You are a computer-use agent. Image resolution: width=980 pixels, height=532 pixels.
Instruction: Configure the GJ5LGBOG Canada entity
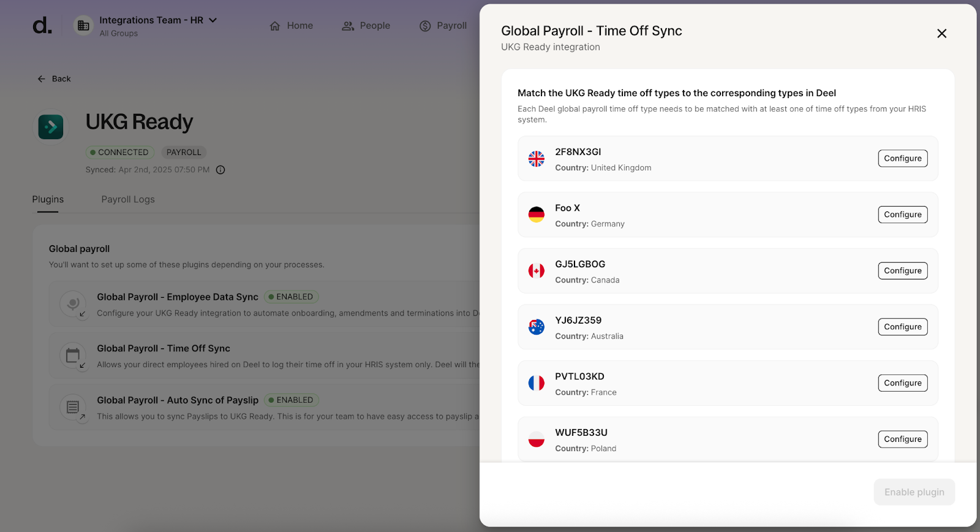click(903, 271)
